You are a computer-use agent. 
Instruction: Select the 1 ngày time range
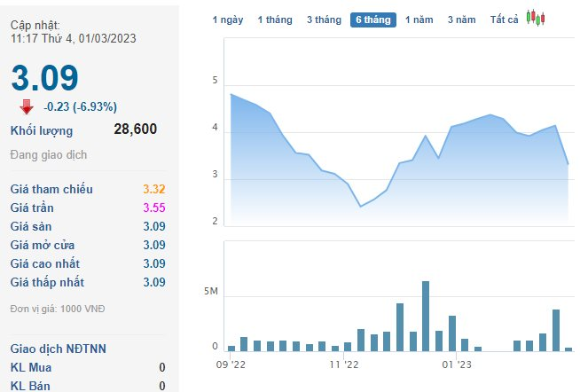pyautogui.click(x=228, y=20)
